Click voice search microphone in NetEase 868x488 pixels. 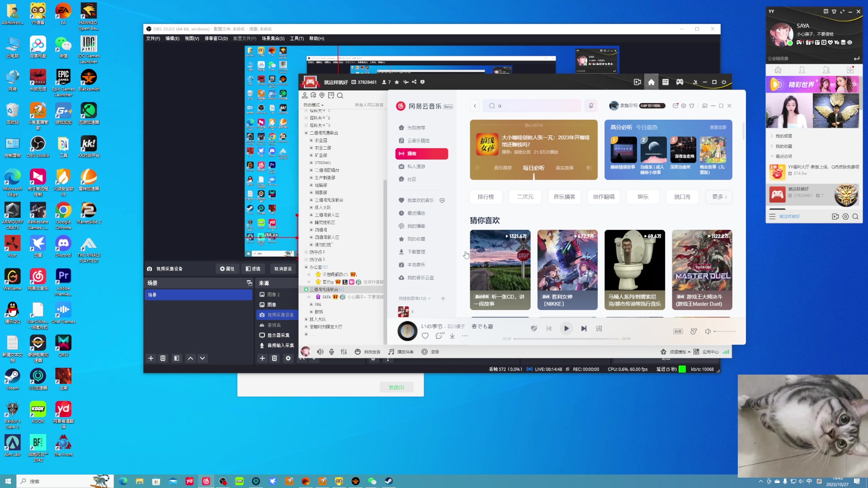pos(591,106)
